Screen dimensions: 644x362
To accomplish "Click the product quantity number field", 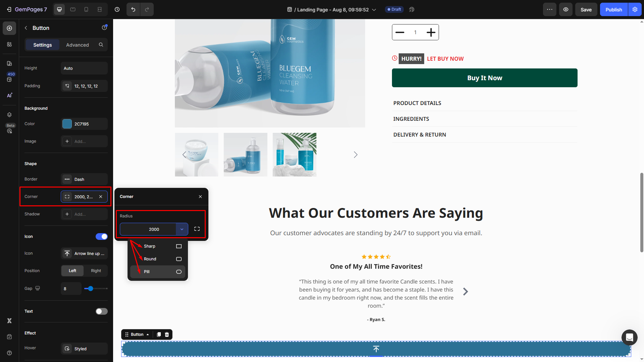I will [415, 32].
